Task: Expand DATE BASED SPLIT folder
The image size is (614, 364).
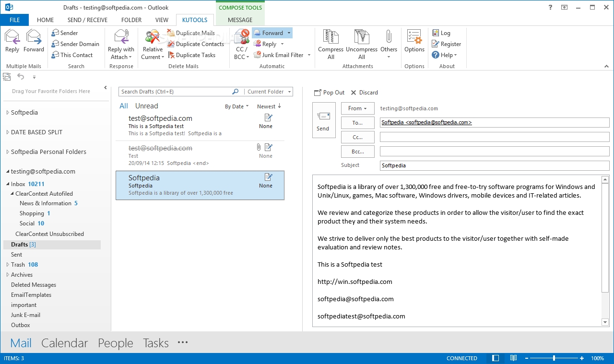Action: [8, 132]
